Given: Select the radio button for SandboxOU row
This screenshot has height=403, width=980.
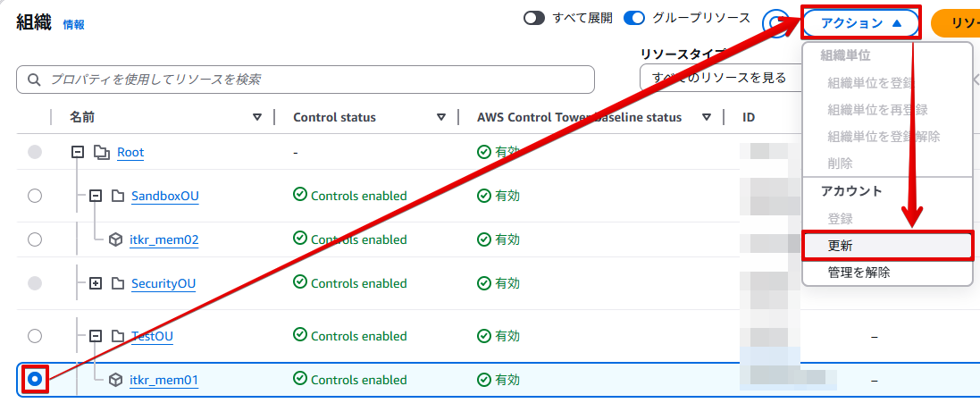Looking at the screenshot, I should (x=35, y=196).
